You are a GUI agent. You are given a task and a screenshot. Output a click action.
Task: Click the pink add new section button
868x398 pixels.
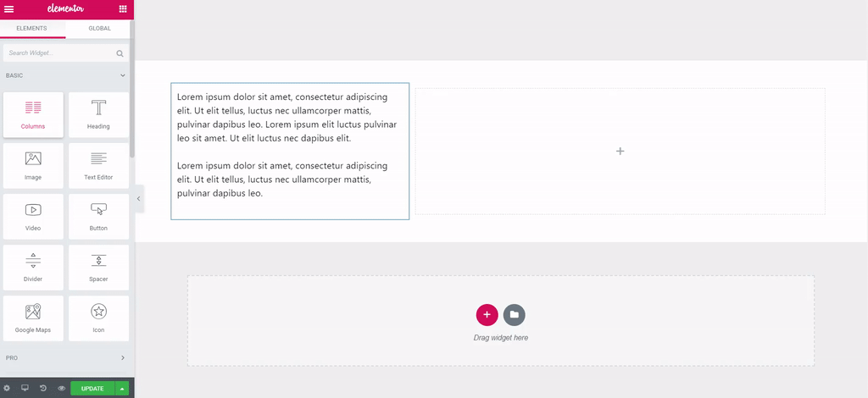[x=487, y=314]
